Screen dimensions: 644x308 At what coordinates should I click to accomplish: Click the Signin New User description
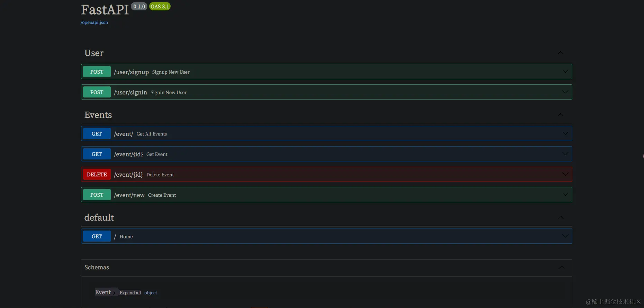[x=169, y=92]
